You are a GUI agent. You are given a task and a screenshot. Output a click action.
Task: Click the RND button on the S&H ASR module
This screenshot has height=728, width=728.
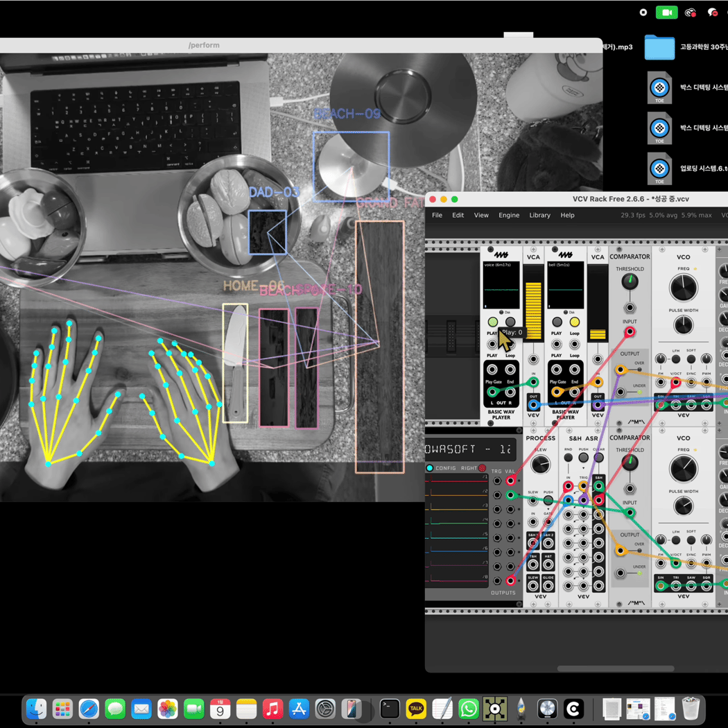[568, 458]
